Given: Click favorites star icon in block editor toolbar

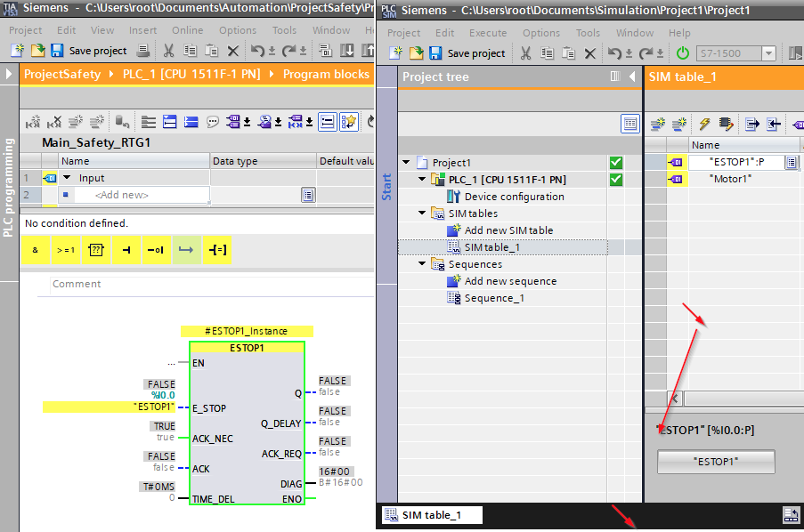Looking at the screenshot, I should (x=349, y=122).
